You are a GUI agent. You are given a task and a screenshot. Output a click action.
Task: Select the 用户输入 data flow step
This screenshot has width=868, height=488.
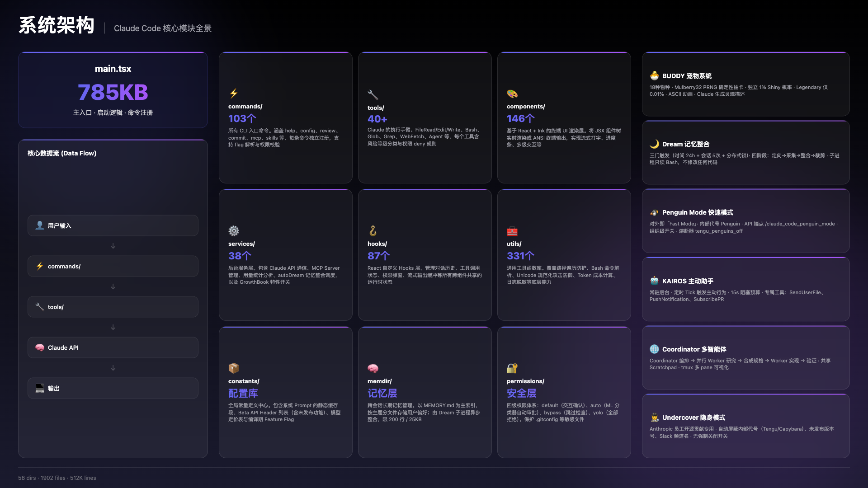pos(113,225)
